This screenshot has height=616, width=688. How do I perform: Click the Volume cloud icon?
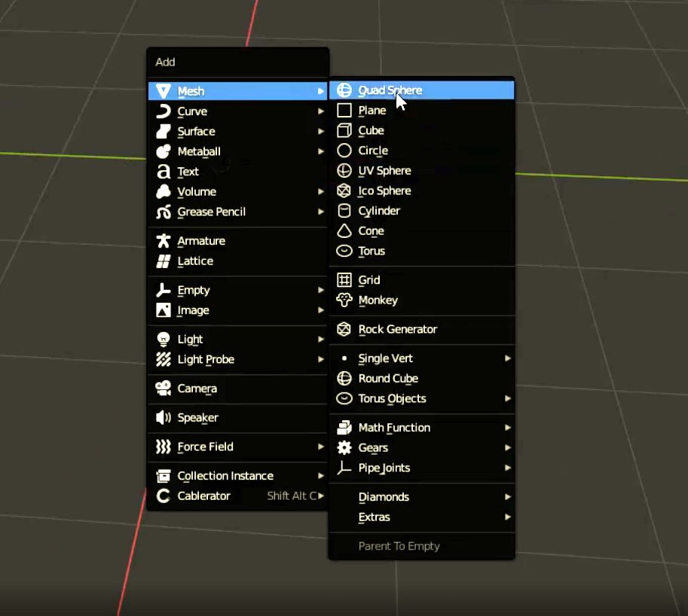click(164, 191)
